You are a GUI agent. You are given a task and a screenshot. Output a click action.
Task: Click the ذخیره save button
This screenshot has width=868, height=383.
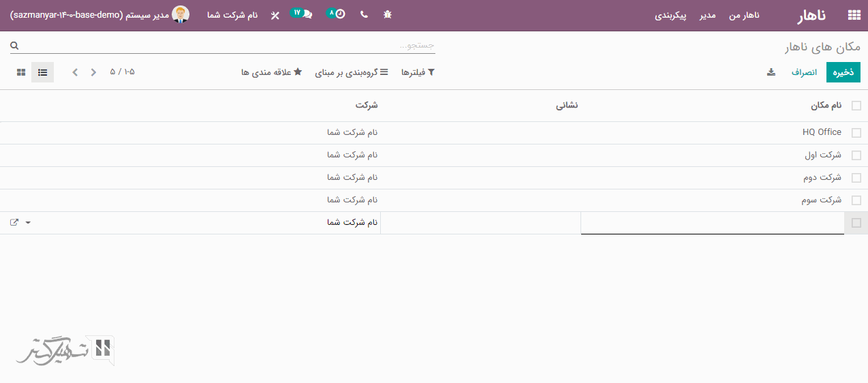coord(843,72)
